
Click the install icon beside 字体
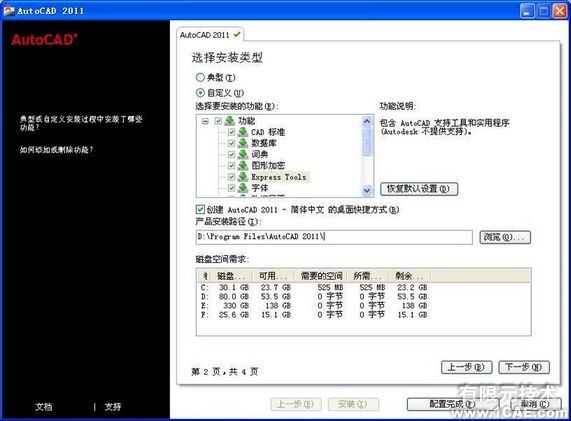pyautogui.click(x=243, y=188)
